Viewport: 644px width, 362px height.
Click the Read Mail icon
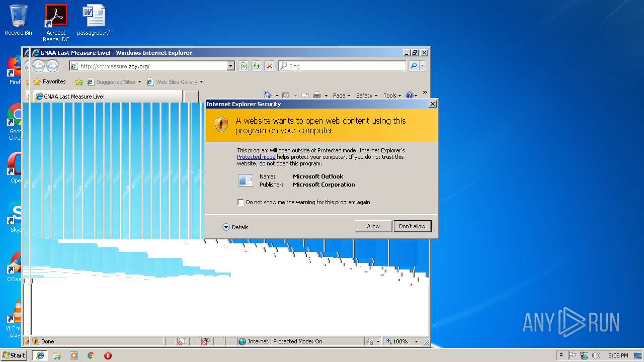click(x=305, y=96)
